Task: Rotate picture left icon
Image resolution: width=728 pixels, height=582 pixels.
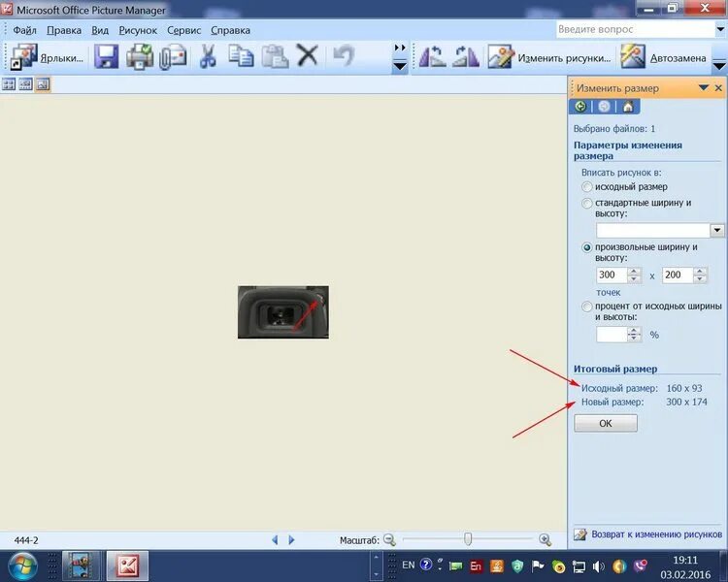Action: (x=432, y=57)
